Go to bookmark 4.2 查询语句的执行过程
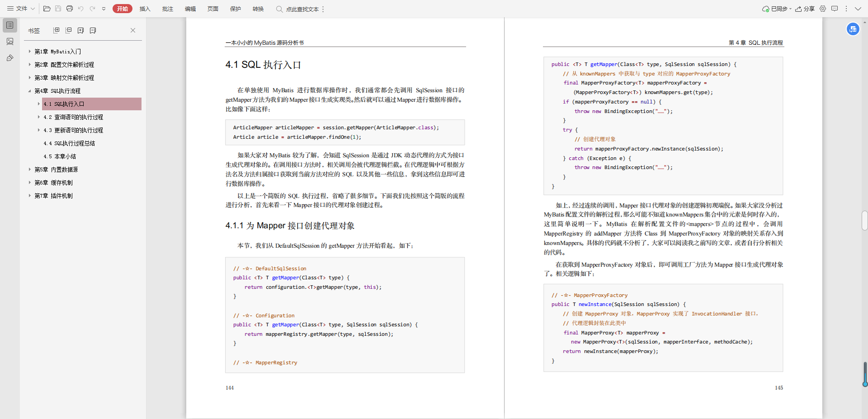The height and width of the screenshot is (419, 868). point(73,117)
